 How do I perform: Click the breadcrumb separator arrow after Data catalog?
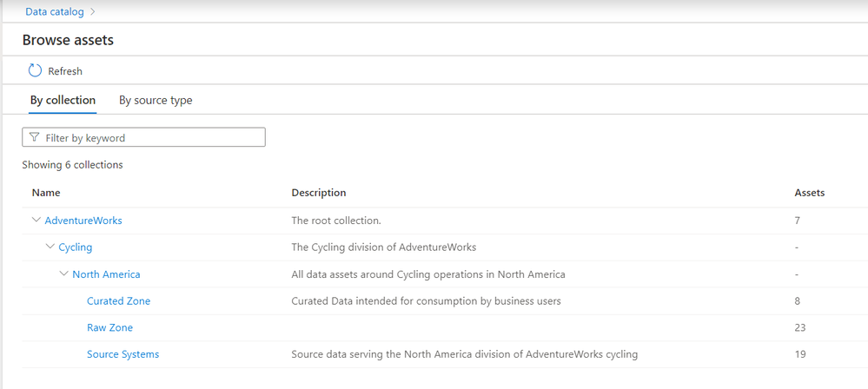[x=92, y=11]
